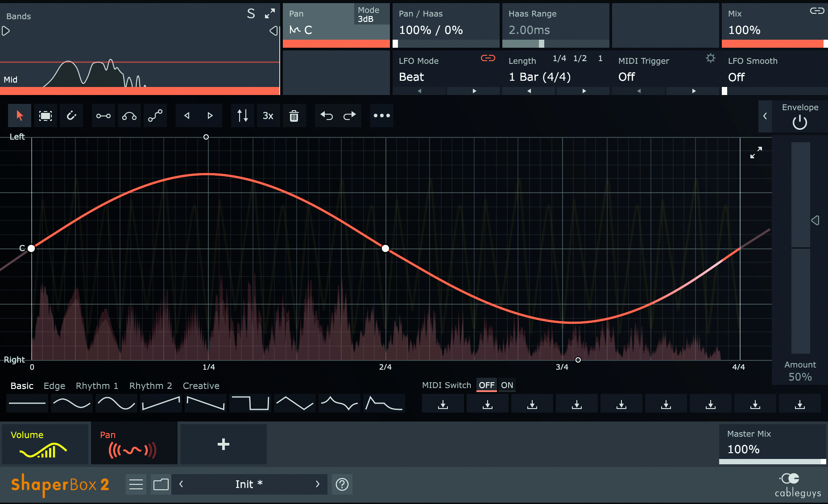This screenshot has width=828, height=504.
Task: Add a new shaper with plus button
Action: tap(223, 444)
